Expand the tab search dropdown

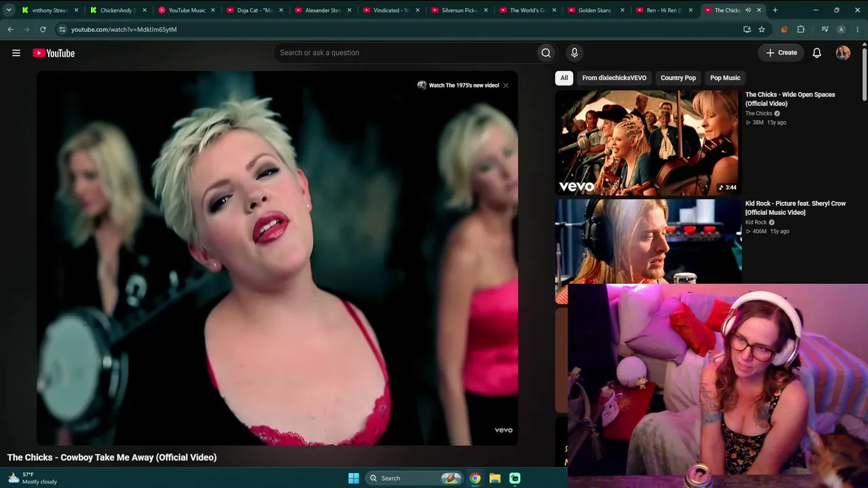[9, 10]
